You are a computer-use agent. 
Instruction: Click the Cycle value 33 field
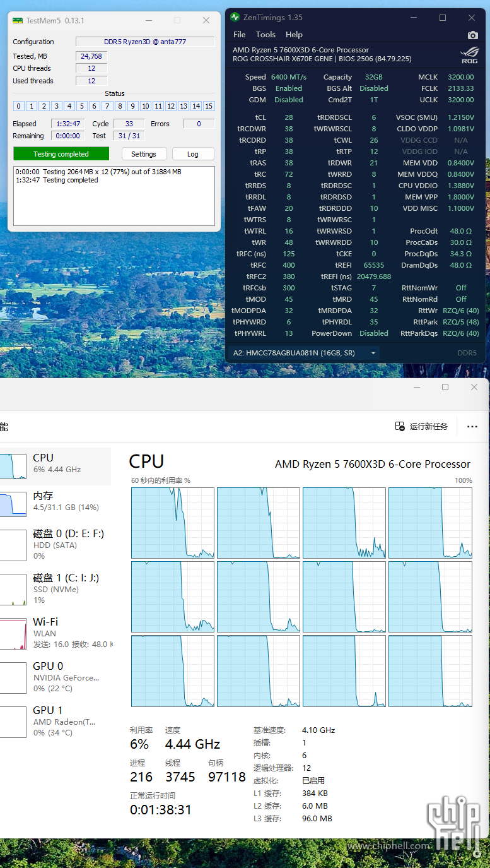(129, 124)
